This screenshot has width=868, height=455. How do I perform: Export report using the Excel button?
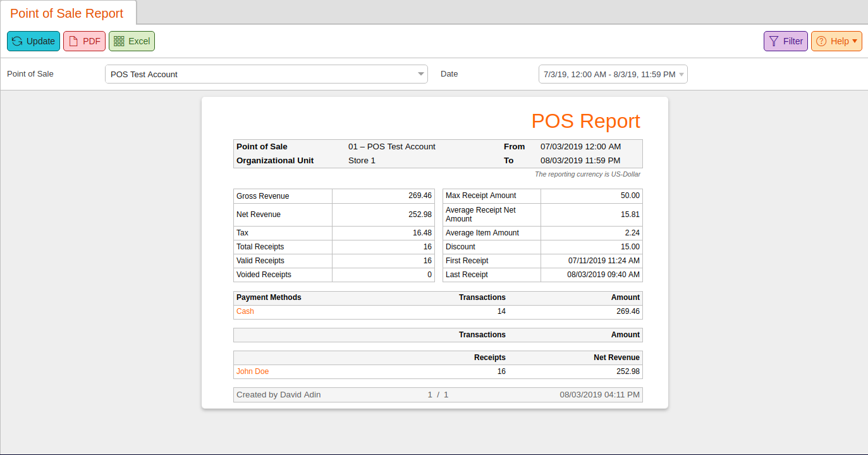pos(131,41)
